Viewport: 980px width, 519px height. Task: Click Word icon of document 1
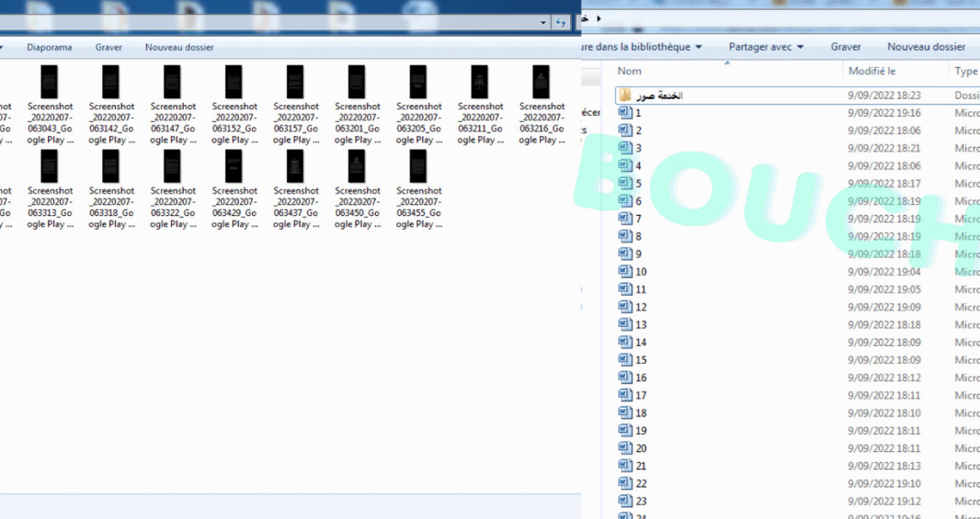click(625, 112)
